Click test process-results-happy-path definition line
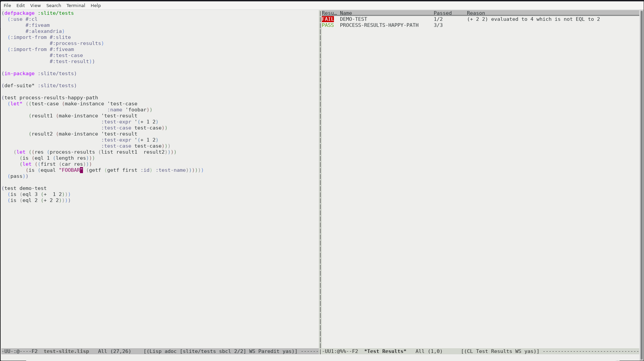Viewport: 644px width, 361px height. tap(50, 98)
